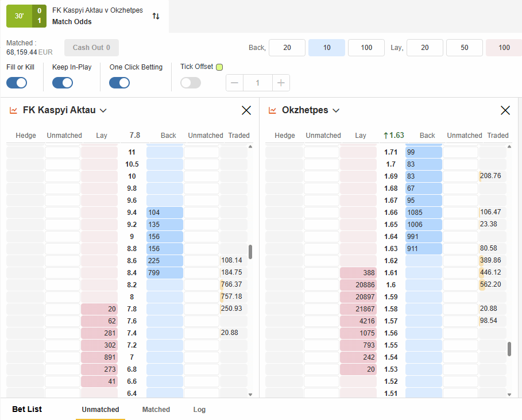Lay Okzhetpes at 1.61 (388)
Image resolution: width=522 pixels, height=420 pixels.
tap(358, 273)
